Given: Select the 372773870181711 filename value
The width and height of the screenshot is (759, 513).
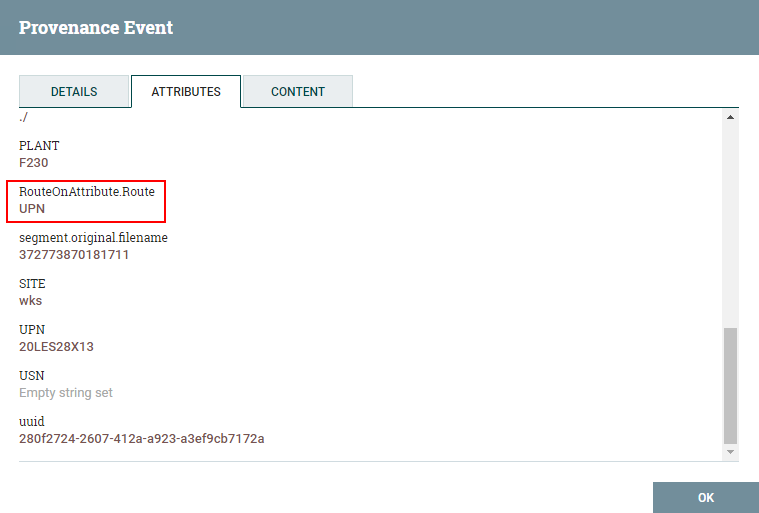Looking at the screenshot, I should (74, 255).
